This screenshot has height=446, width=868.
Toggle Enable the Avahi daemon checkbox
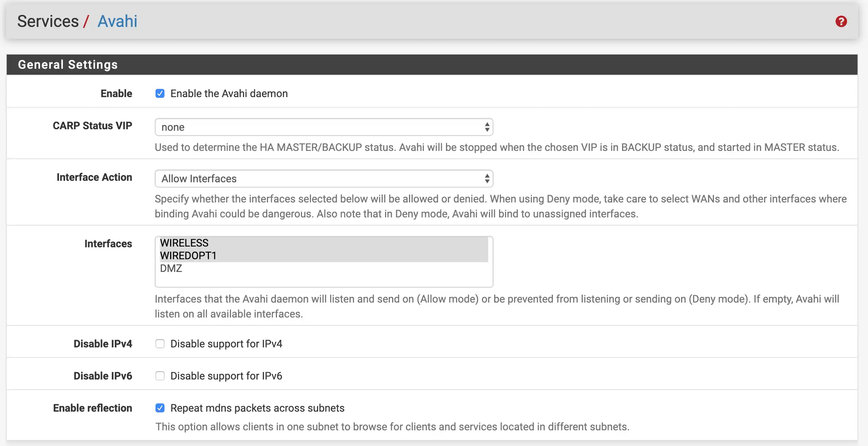pos(160,93)
